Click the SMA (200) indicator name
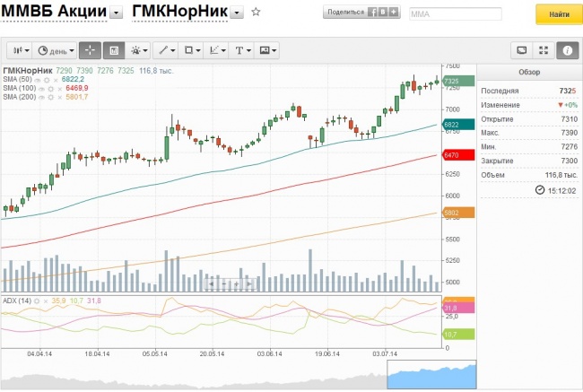The height and width of the screenshot is (392, 583). [x=20, y=97]
